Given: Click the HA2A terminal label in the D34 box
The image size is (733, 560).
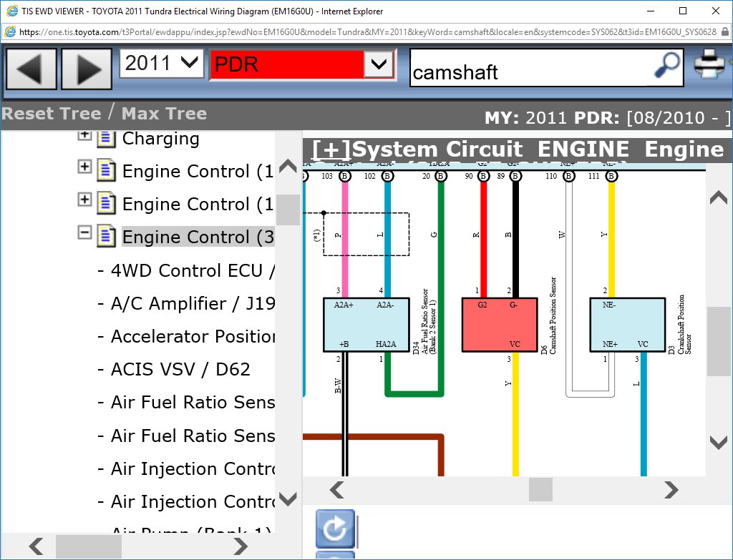Looking at the screenshot, I should pyautogui.click(x=386, y=344).
